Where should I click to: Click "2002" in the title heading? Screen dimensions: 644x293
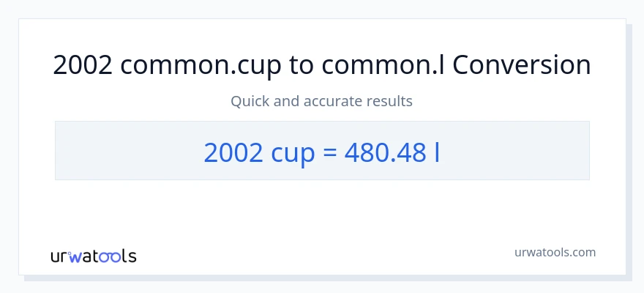coord(83,65)
